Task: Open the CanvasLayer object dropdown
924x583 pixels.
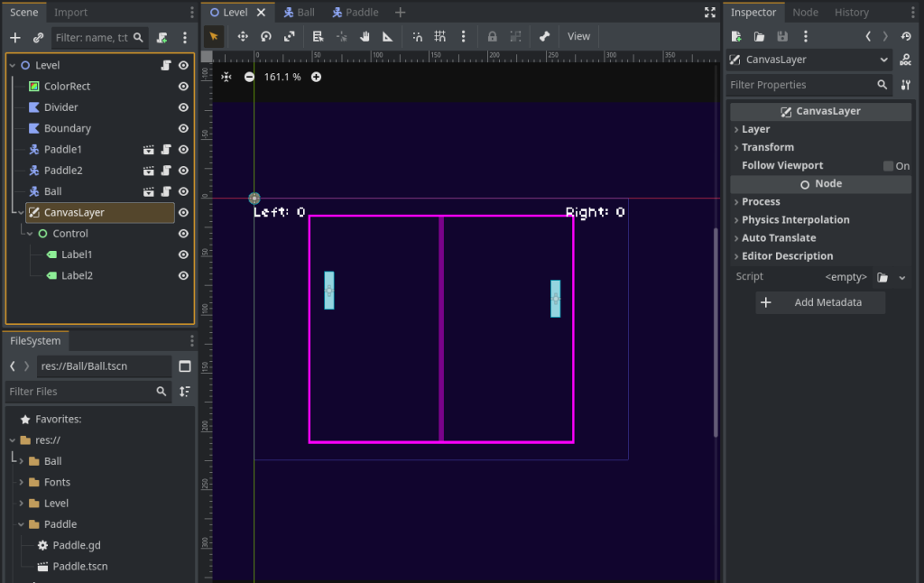Action: 883,60
